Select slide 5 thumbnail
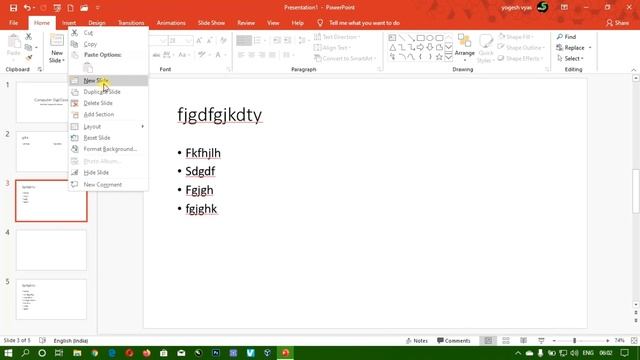 [51, 299]
